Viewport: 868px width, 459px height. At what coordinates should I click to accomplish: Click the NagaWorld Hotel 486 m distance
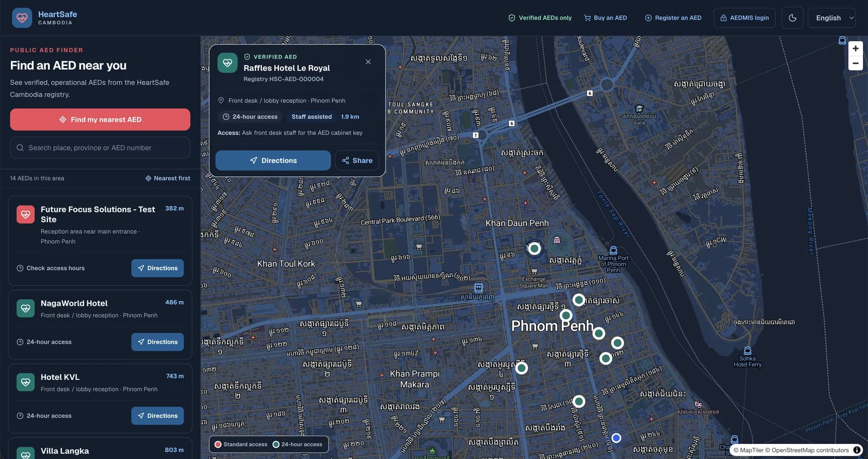pyautogui.click(x=174, y=302)
